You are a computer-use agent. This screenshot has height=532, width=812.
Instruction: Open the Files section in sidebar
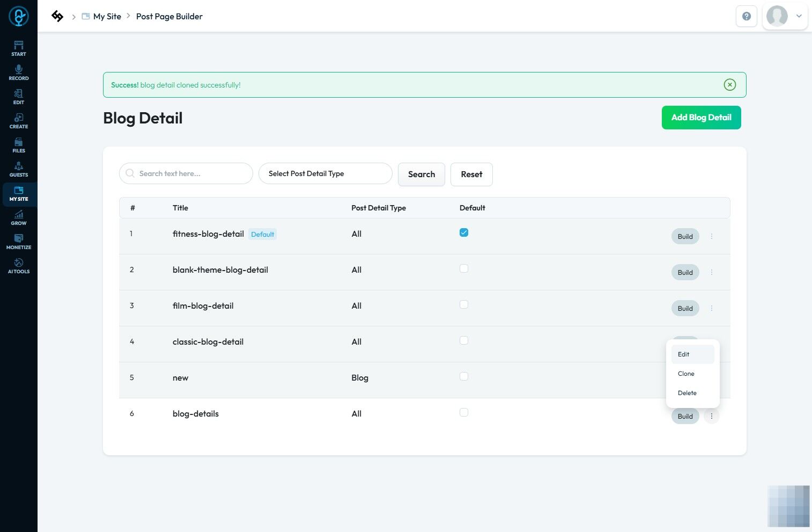pos(19,145)
